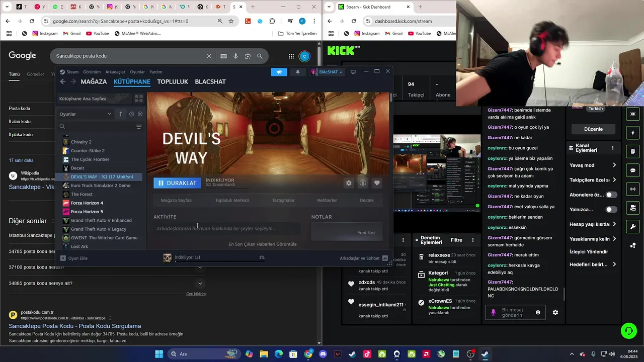The image size is (644, 362).
Task: Go back with Steam's left arrow
Action: point(63,81)
